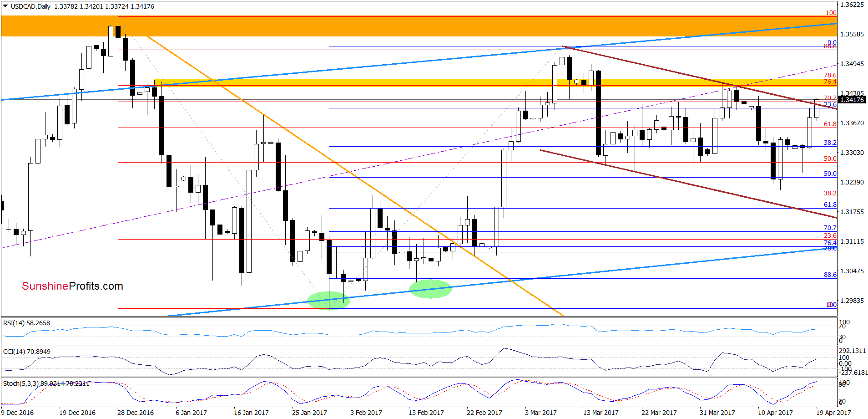
Task: Click price axis label 1.33030
Action: [852, 153]
